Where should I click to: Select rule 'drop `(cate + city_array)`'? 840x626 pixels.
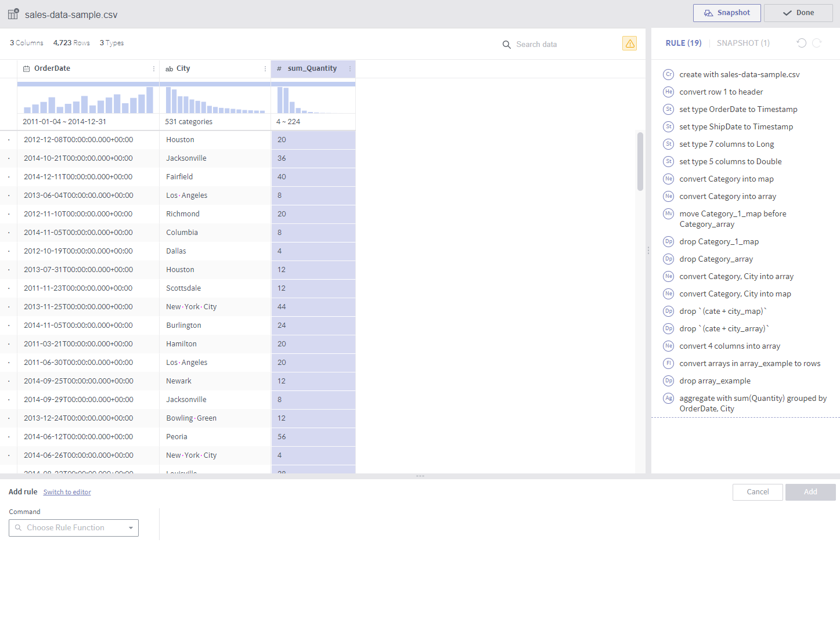coord(724,328)
